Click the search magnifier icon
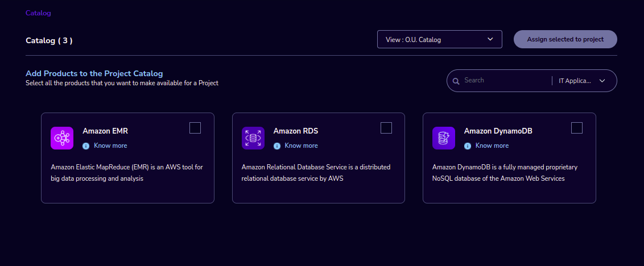Viewport: 644px width, 266px height. 456,81
